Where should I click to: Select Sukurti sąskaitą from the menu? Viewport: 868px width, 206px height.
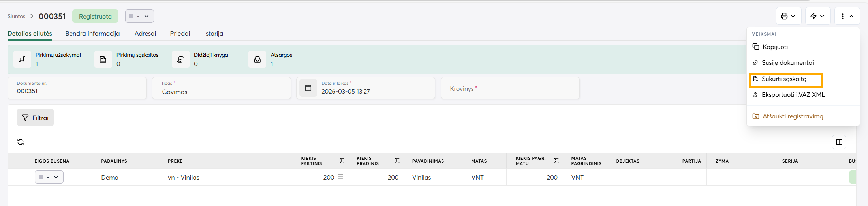click(784, 79)
